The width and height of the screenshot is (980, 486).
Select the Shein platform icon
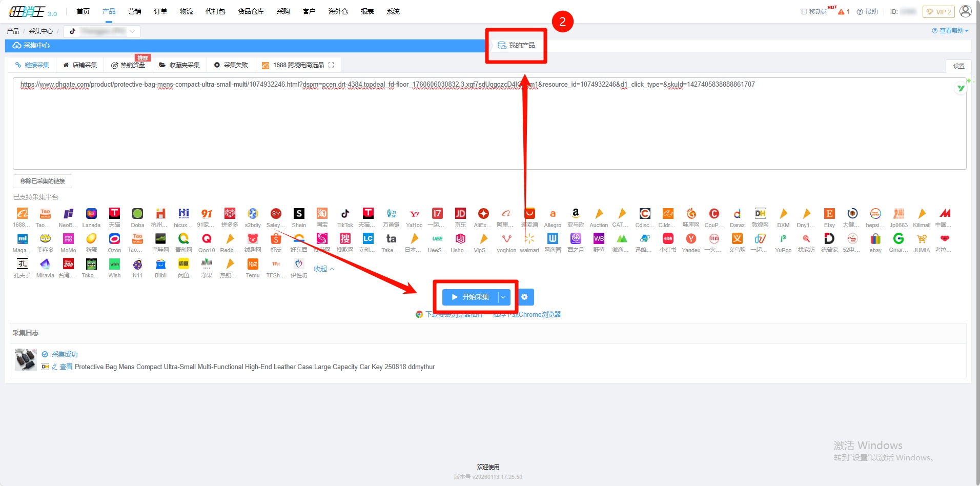point(299,214)
